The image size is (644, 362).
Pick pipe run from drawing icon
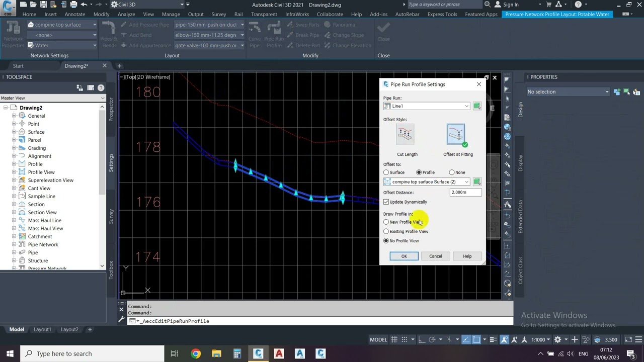[477, 106]
